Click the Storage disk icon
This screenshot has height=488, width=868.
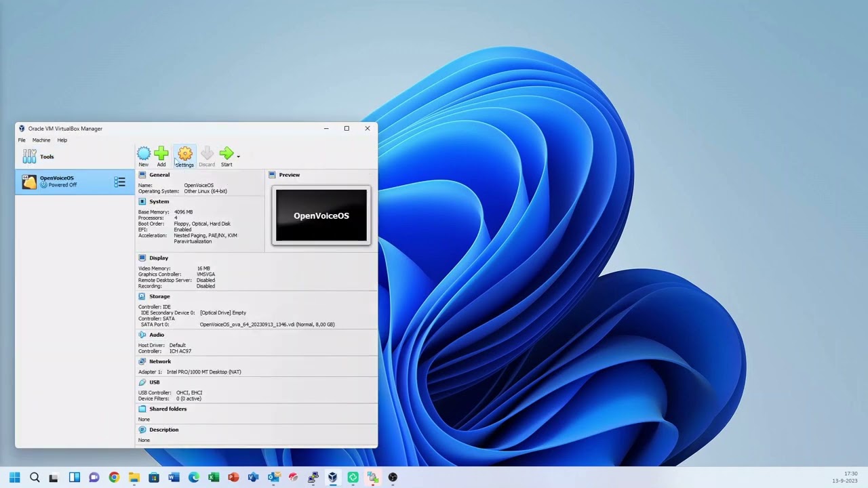[142, 296]
